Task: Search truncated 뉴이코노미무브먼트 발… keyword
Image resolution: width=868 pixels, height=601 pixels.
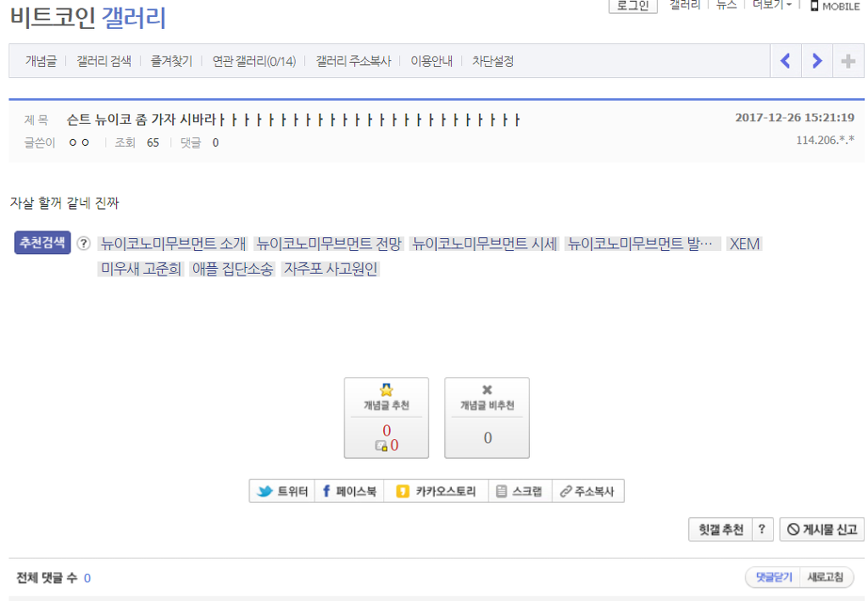Action: tap(643, 243)
